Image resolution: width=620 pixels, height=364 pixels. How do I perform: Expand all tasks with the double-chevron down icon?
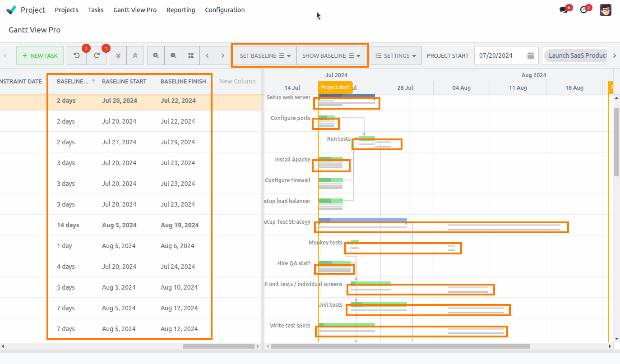(x=118, y=55)
